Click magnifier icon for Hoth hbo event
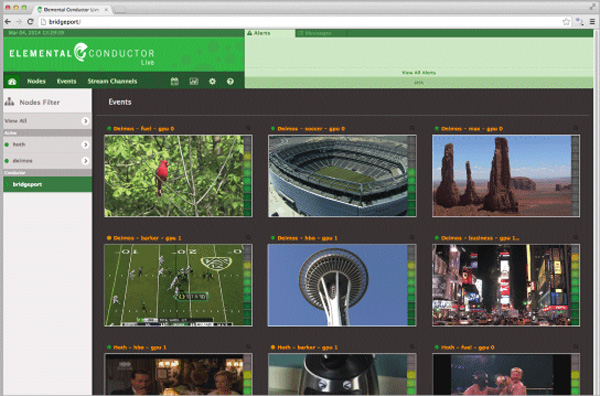 (x=248, y=347)
